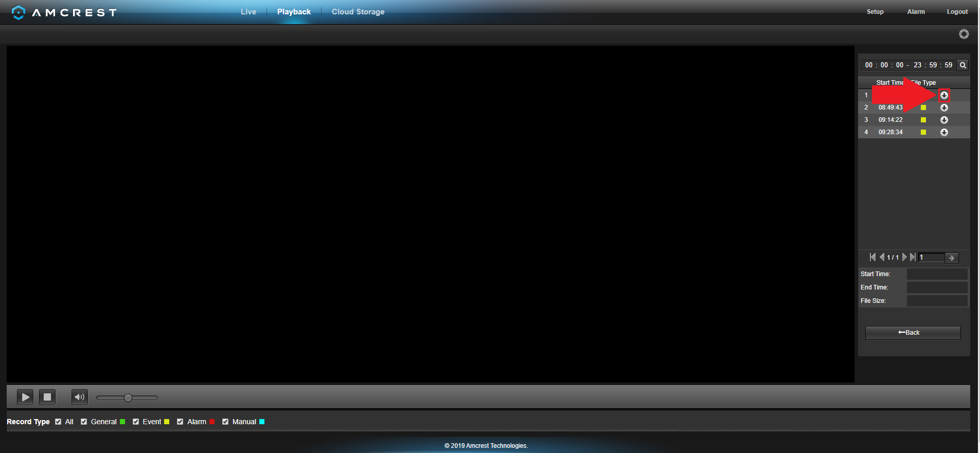The width and height of the screenshot is (980, 453).
Task: Toggle the General record type checkbox
Action: (x=84, y=422)
